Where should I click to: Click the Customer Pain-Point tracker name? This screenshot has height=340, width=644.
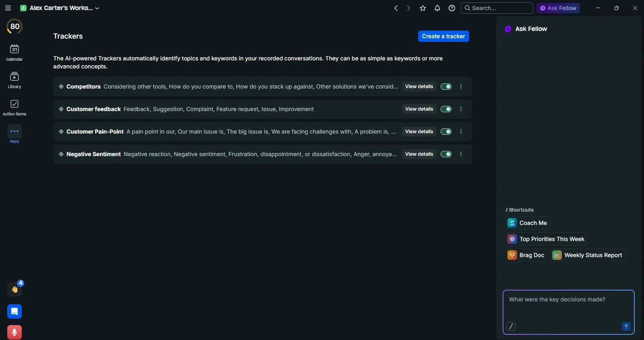[x=95, y=132]
